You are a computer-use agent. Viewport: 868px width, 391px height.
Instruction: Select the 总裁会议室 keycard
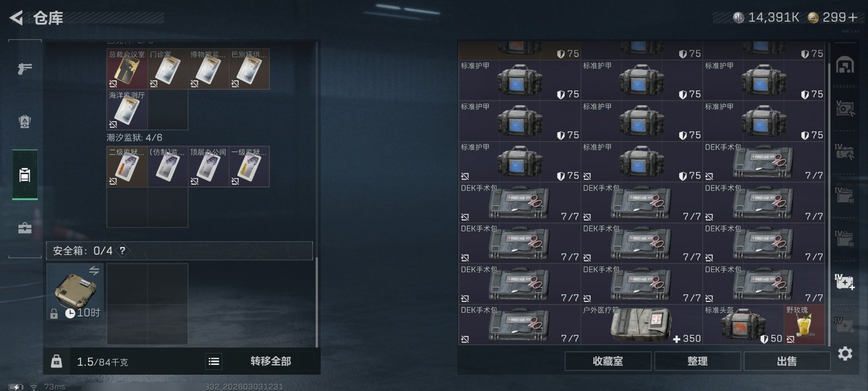pos(127,69)
